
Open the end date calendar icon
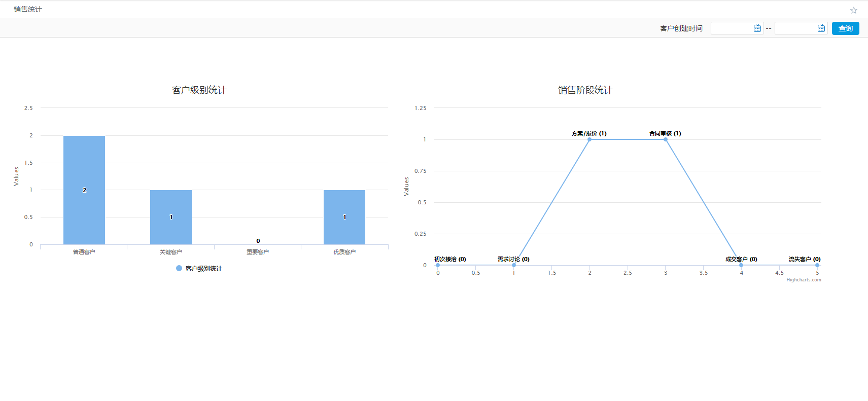point(821,28)
